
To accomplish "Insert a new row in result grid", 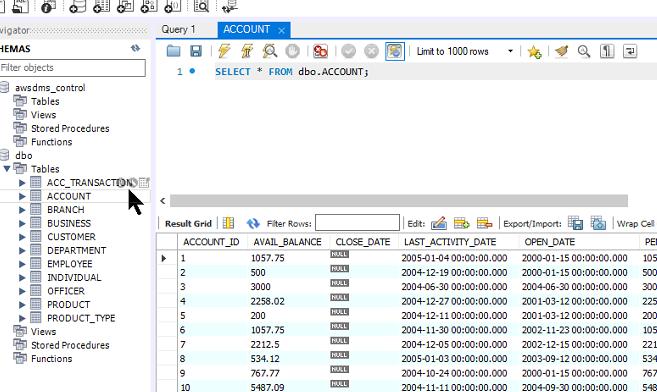I will tap(461, 223).
